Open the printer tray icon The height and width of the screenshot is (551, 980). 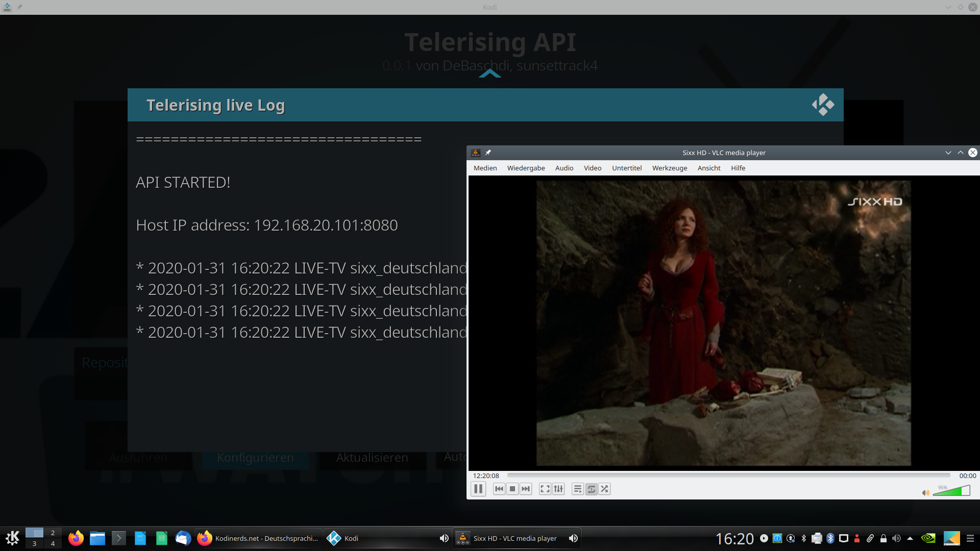tap(817, 538)
